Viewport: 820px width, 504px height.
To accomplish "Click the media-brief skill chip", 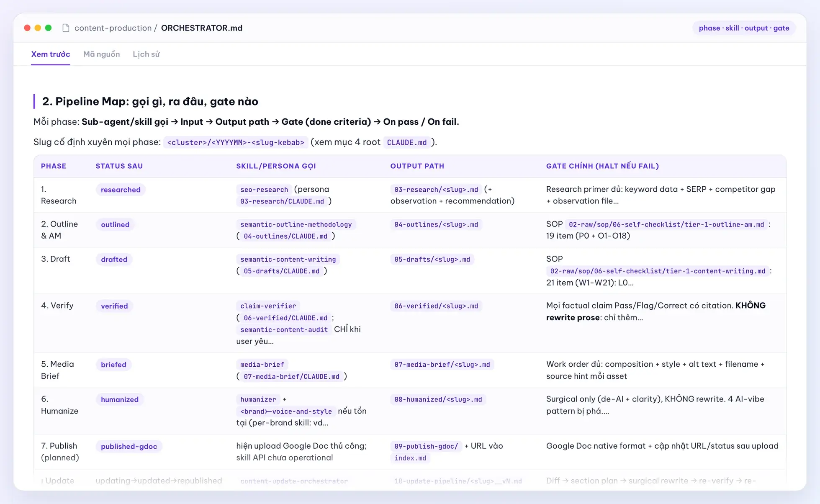I will click(x=262, y=365).
